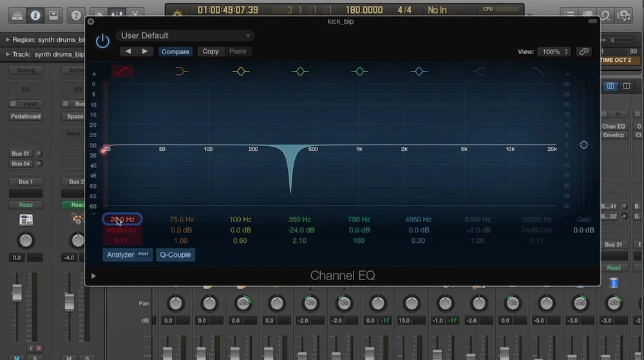The width and height of the screenshot is (644, 360).
Task: Open the Loop Browser icon
Action: point(605,15)
